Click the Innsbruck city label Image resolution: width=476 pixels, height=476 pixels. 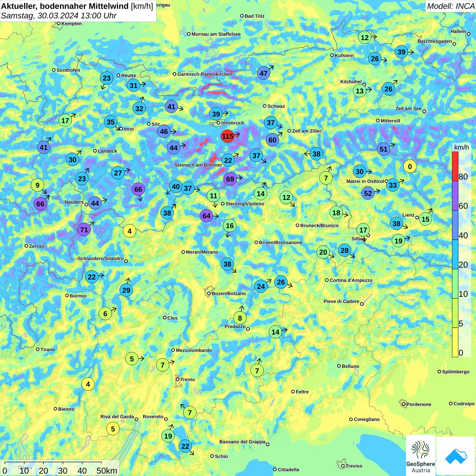click(x=233, y=123)
